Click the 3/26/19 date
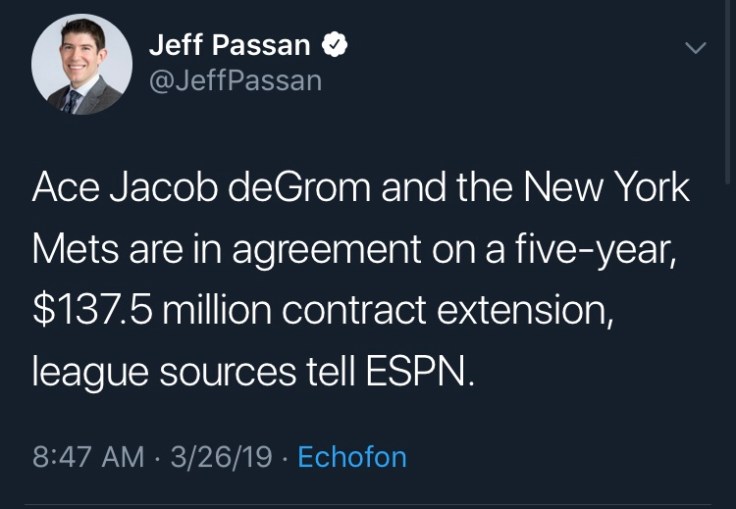Image resolution: width=736 pixels, height=509 pixels. [221, 457]
